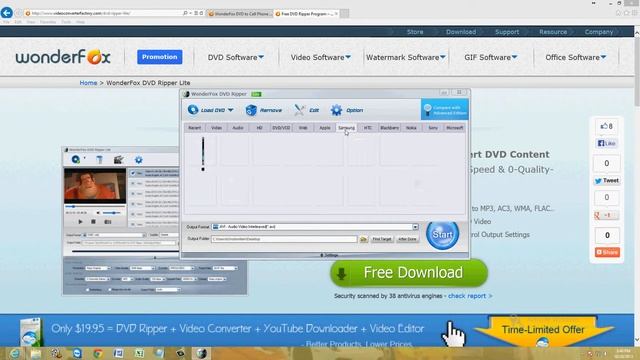Open the Blackberry device tab
Image resolution: width=640 pixels, height=360 pixels.
pos(389,128)
